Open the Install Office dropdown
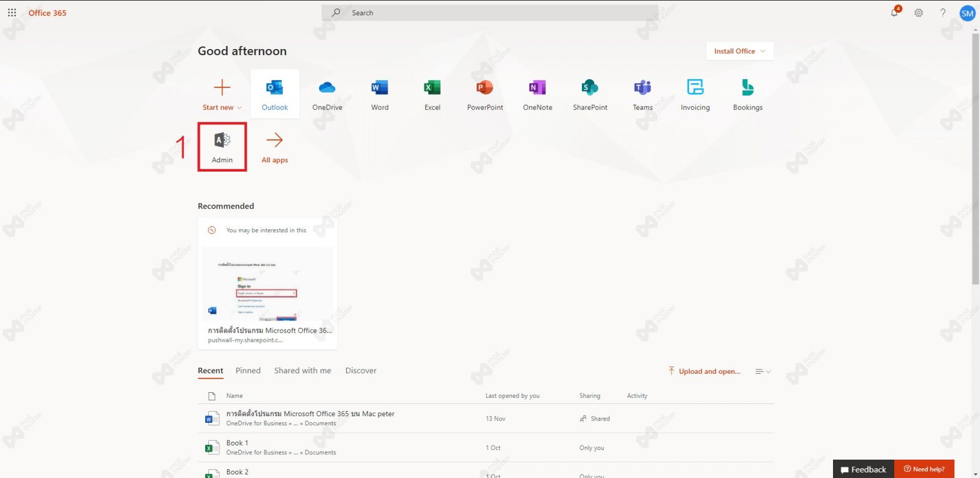The height and width of the screenshot is (478, 980). click(740, 51)
